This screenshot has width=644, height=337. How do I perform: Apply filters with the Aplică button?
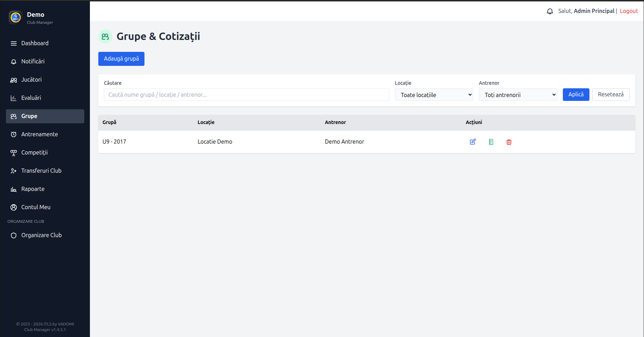576,95
